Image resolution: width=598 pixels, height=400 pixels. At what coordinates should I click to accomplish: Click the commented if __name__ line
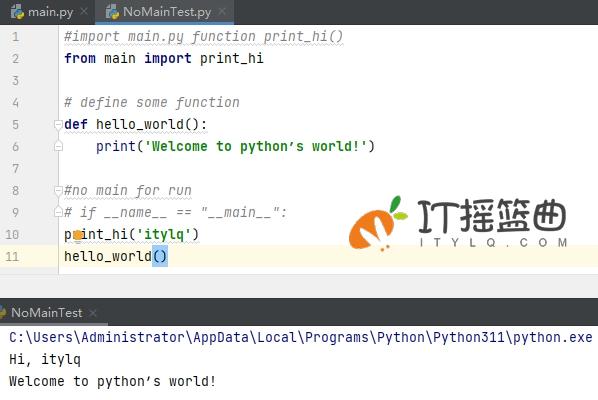click(175, 212)
